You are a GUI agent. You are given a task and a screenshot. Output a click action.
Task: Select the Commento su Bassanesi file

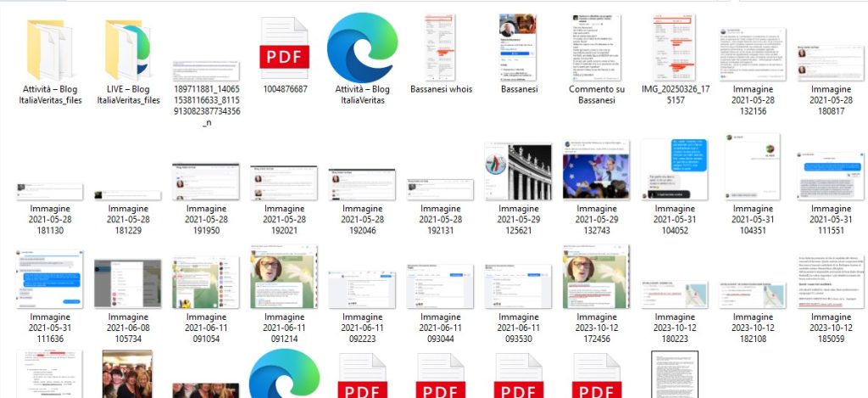coord(597,49)
